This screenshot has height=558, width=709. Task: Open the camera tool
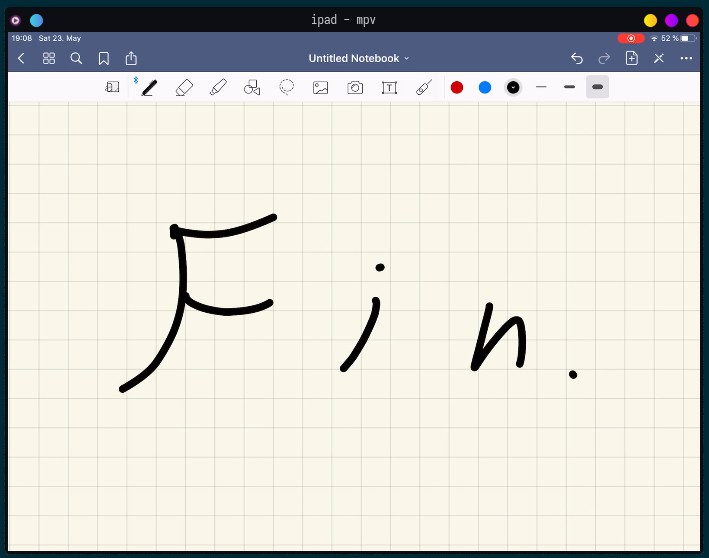tap(355, 87)
